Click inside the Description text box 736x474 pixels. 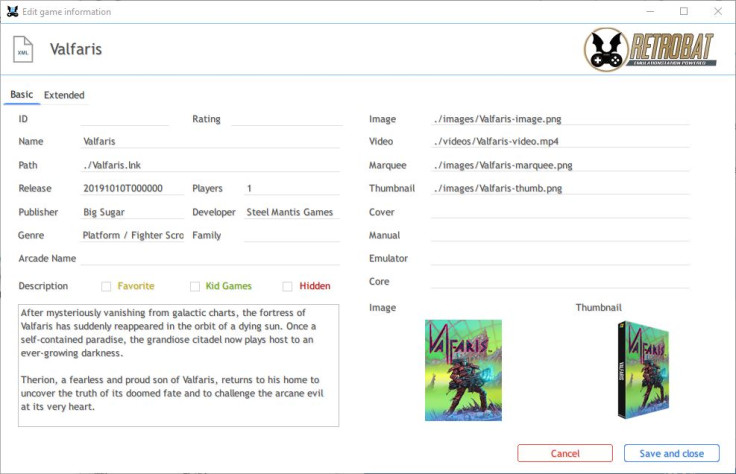click(178, 366)
